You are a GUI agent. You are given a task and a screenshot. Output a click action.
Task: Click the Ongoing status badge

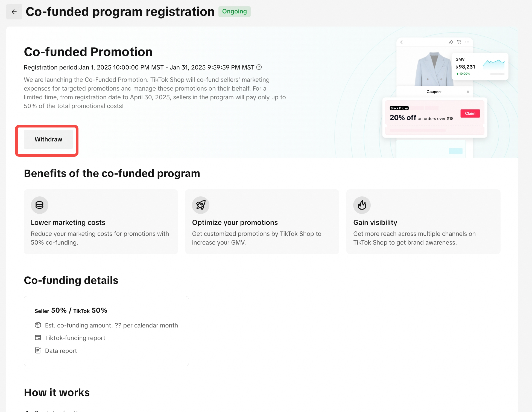(x=234, y=11)
